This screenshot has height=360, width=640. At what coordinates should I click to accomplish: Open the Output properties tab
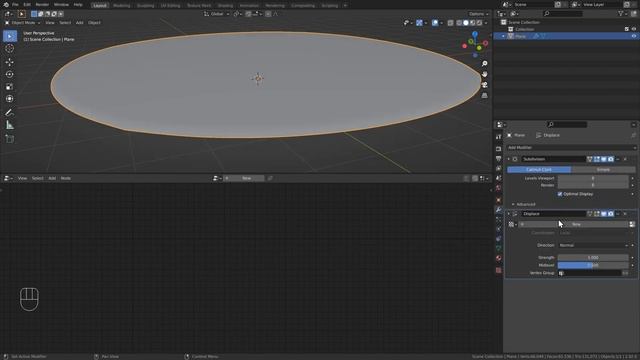(498, 159)
